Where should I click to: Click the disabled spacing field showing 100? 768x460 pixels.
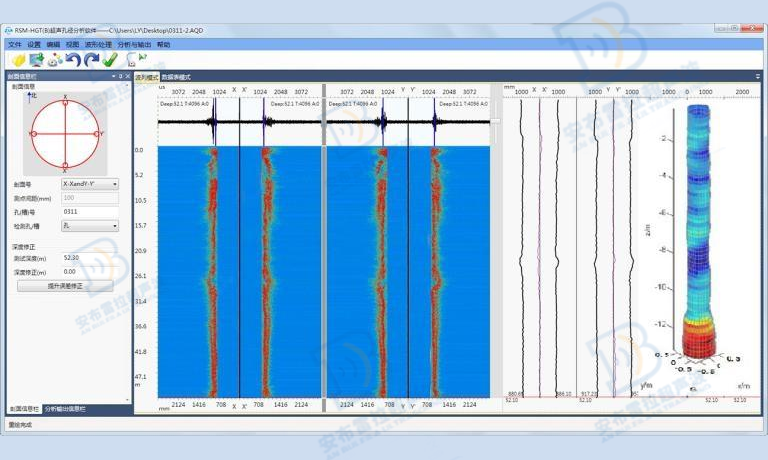pyautogui.click(x=90, y=198)
